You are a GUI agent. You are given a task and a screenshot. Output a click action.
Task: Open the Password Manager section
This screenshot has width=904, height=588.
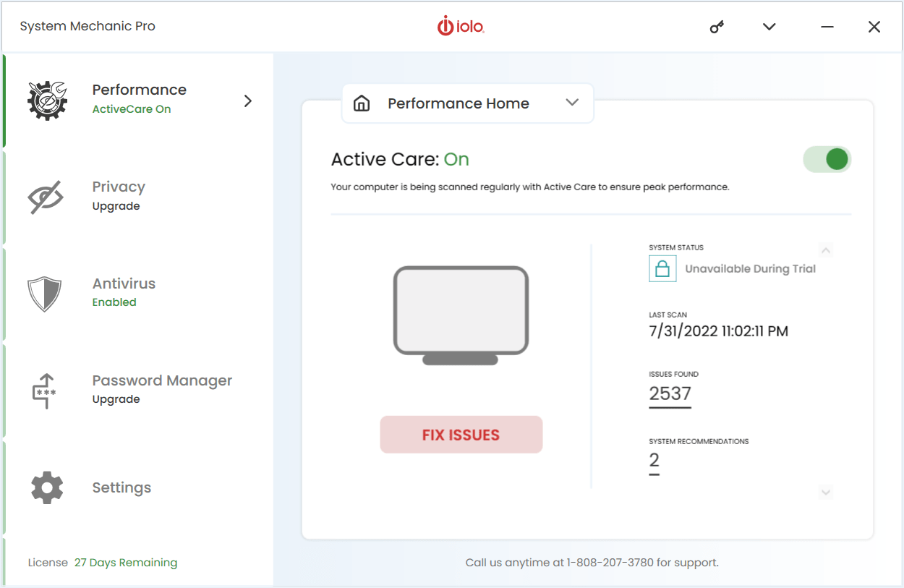138,391
